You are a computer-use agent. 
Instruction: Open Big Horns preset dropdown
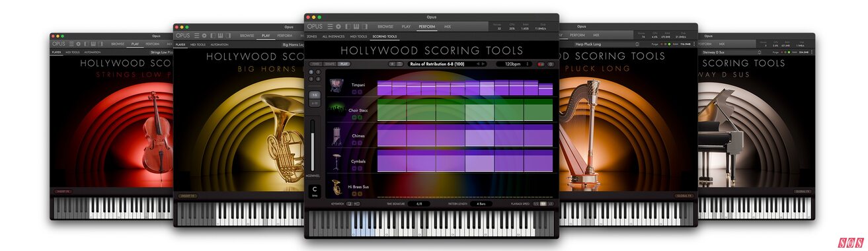(292, 44)
